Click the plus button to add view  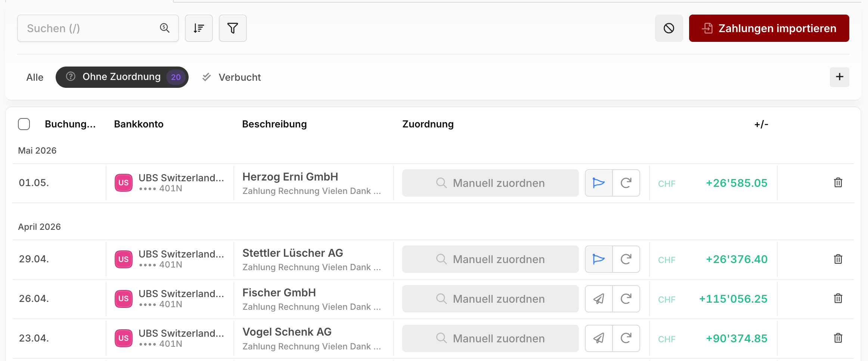click(839, 77)
